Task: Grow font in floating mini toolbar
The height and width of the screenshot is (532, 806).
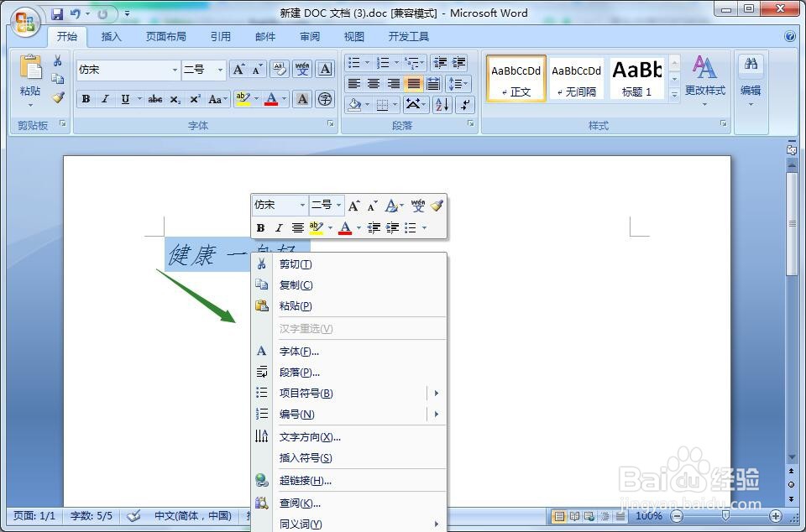Action: pos(353,206)
